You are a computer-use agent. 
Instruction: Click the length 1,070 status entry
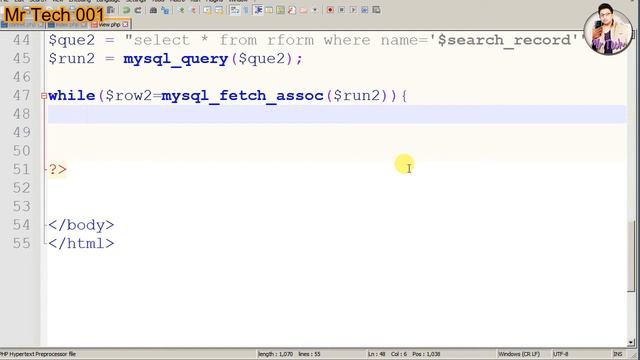click(x=276, y=354)
